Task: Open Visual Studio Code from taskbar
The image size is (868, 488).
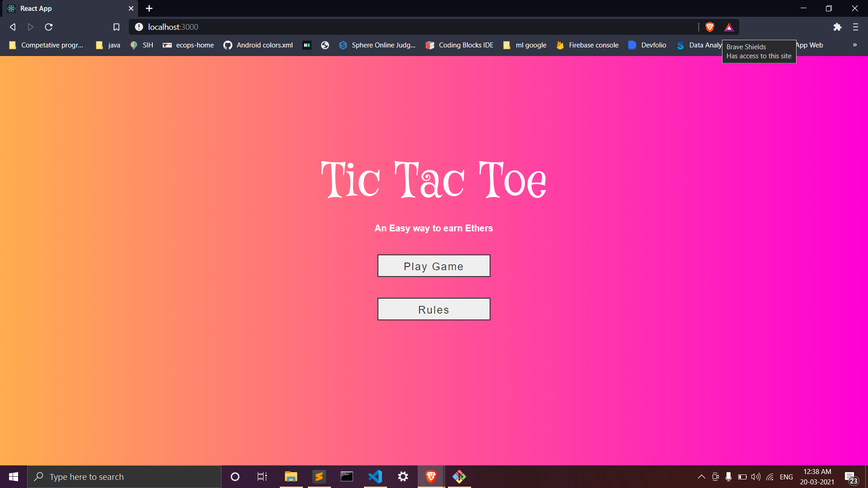Action: 375,476
